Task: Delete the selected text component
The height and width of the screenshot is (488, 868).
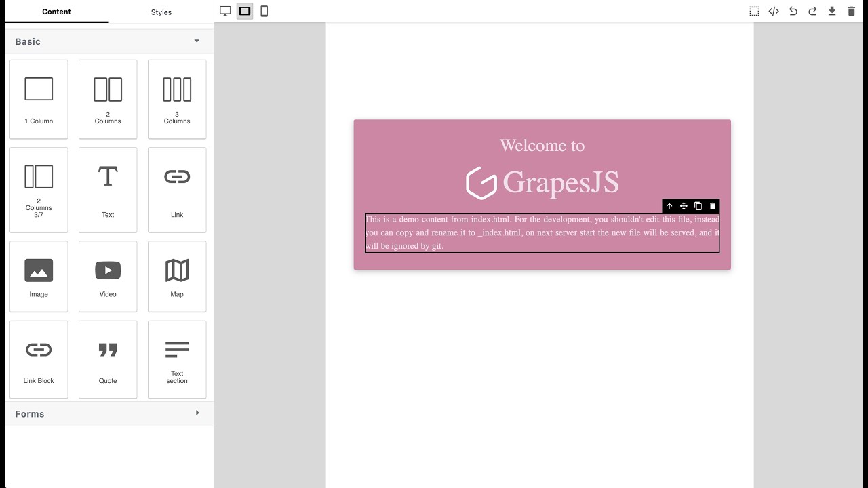Action: tap(712, 206)
